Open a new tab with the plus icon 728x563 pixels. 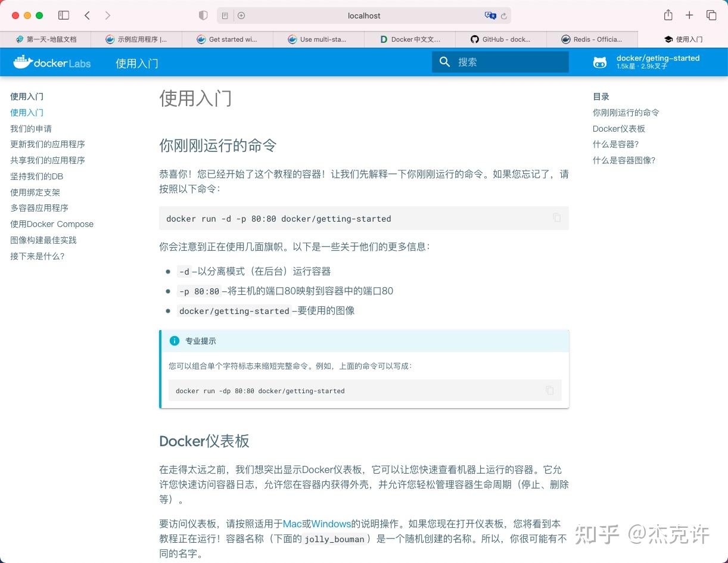689,15
